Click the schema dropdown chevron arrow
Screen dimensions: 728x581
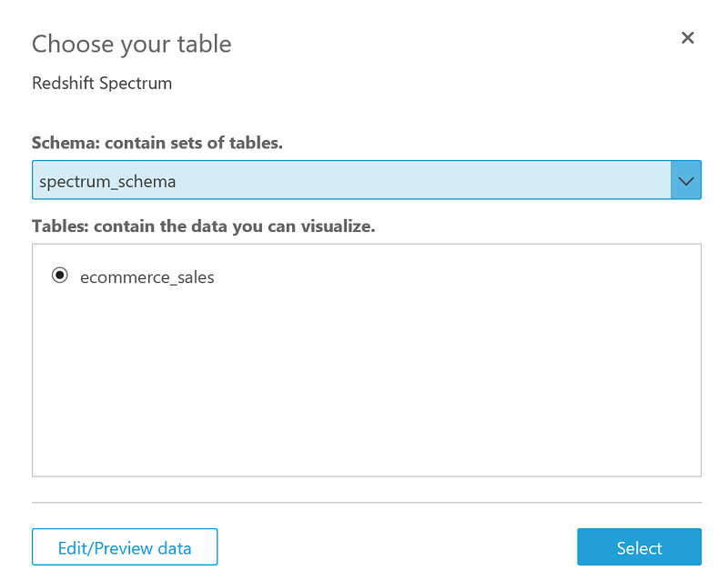point(686,181)
